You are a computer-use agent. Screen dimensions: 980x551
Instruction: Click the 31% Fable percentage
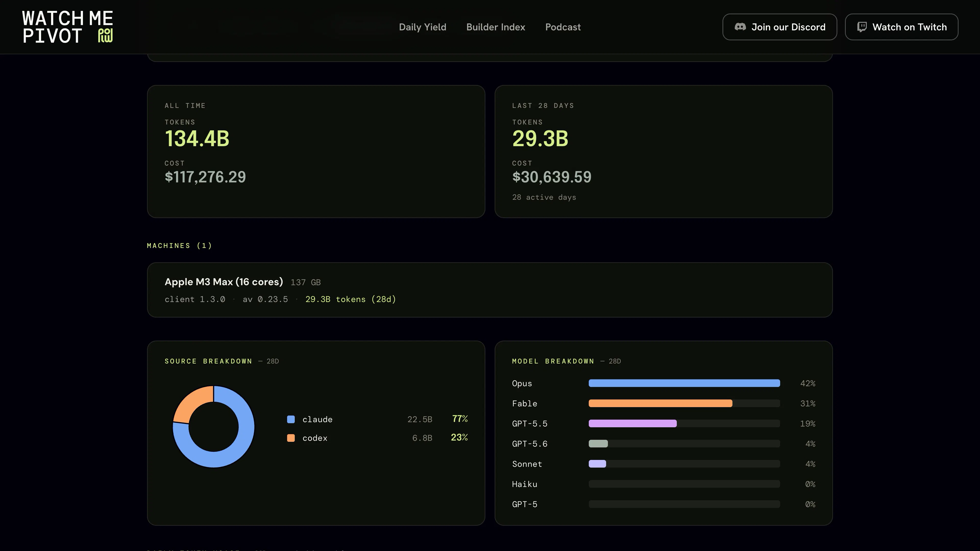tap(808, 404)
